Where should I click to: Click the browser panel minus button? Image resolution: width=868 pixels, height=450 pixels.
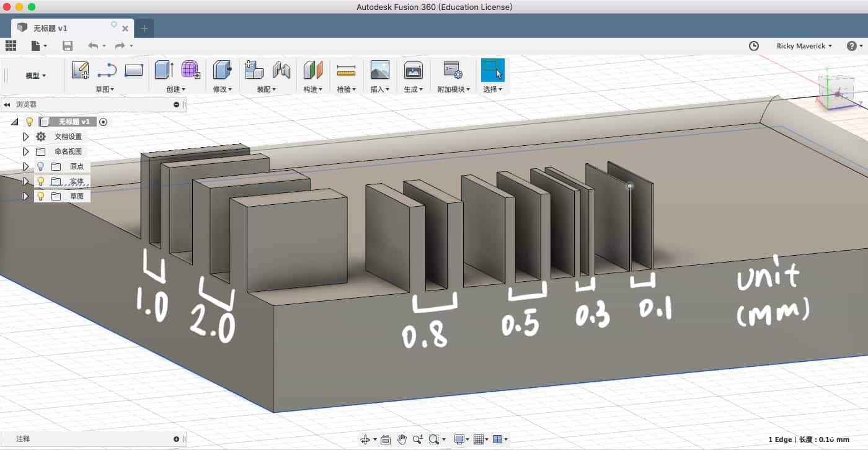pos(177,105)
